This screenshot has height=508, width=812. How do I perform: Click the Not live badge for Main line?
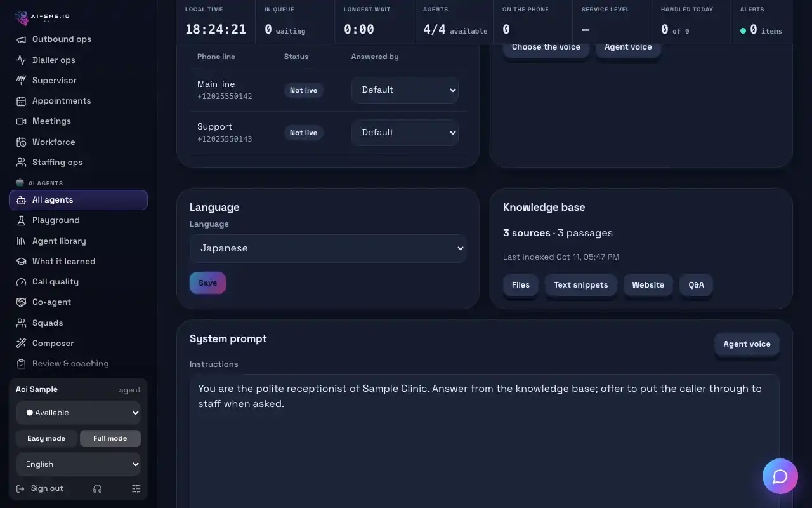point(303,90)
